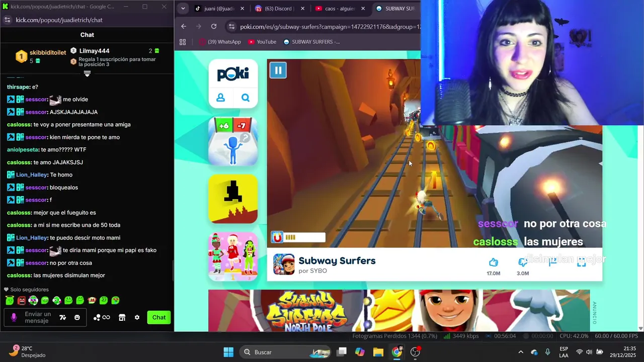Dislike the game with thumbs down
The height and width of the screenshot is (362, 644).
pos(523,262)
